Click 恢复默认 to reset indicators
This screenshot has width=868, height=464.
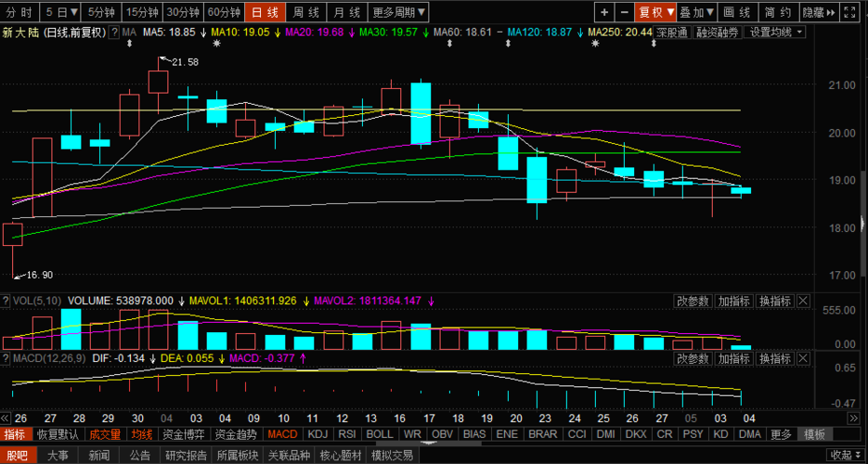(58, 434)
